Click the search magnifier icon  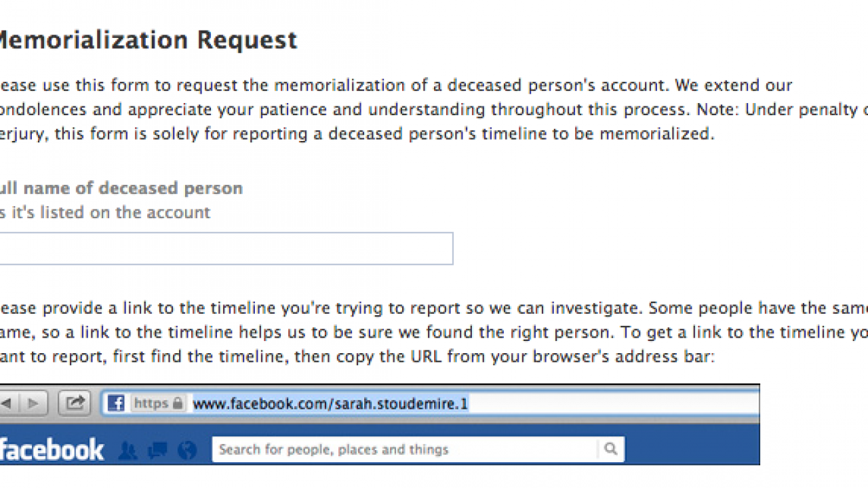(x=610, y=449)
